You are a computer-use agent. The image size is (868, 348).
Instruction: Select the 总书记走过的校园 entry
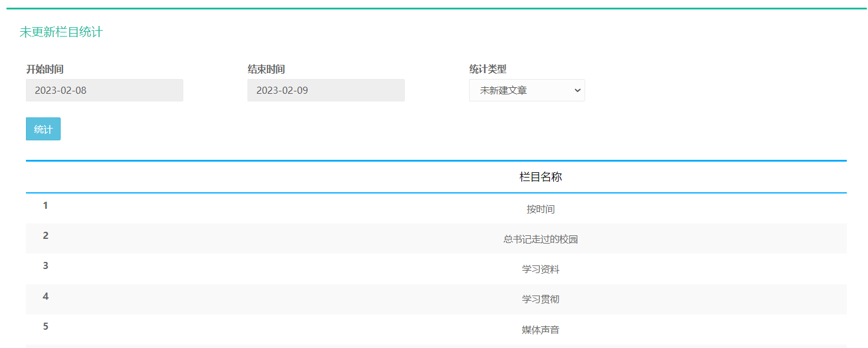tap(540, 239)
